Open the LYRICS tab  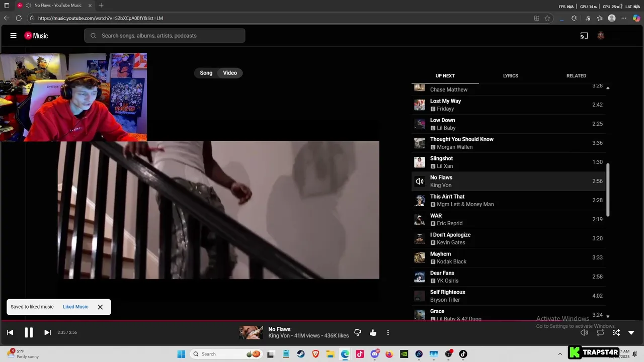tap(511, 76)
